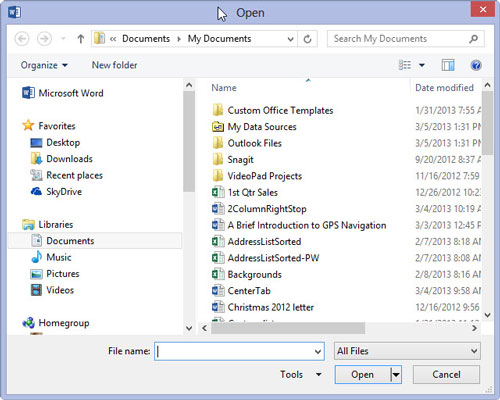Viewport: 500px width, 400px height.
Task: Select the 2ColumnRightStop document
Action: 259,209
